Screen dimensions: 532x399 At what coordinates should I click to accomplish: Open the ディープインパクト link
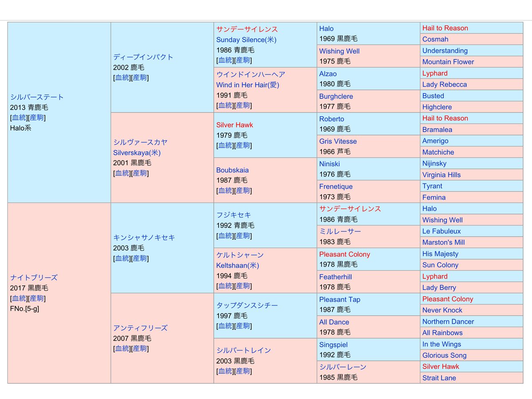coord(143,57)
